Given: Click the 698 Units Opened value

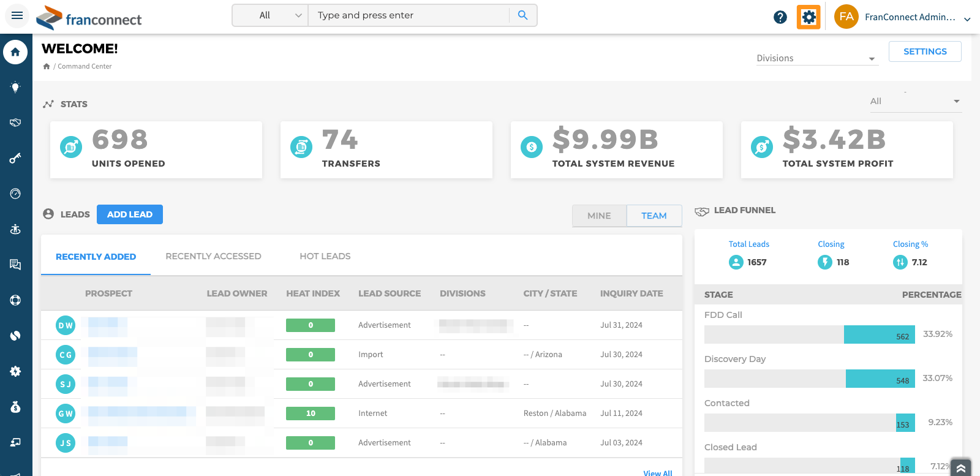Looking at the screenshot, I should pyautogui.click(x=120, y=140).
